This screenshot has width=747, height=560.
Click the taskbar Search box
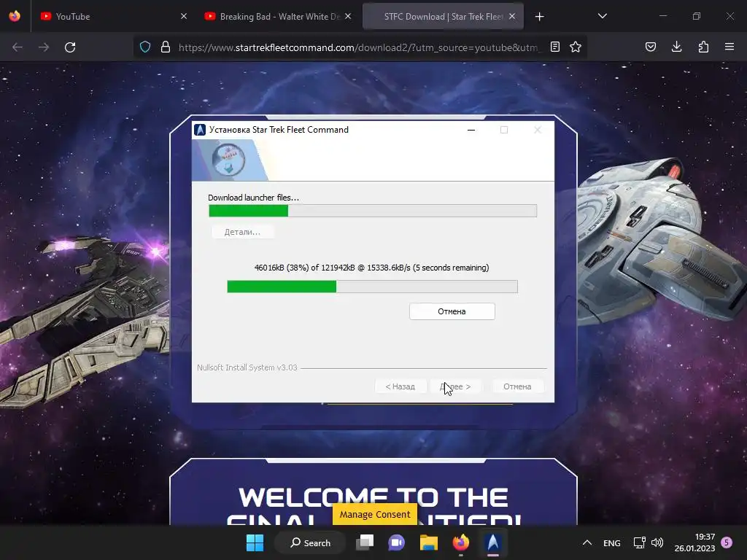point(311,542)
